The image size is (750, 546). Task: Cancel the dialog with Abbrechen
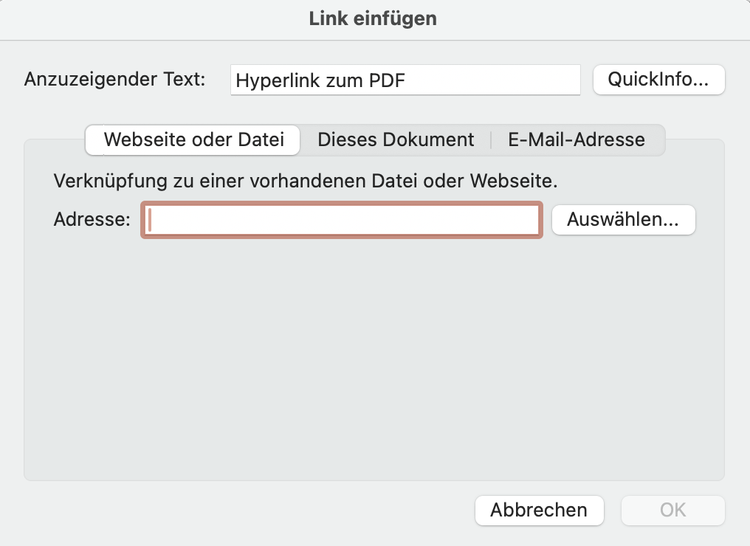[538, 510]
